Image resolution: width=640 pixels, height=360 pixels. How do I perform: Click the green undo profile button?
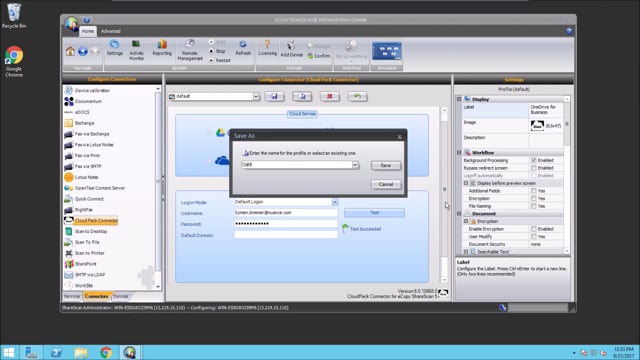[358, 96]
